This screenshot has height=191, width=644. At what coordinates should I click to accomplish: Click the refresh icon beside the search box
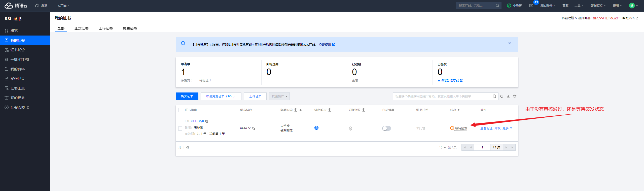click(x=502, y=96)
